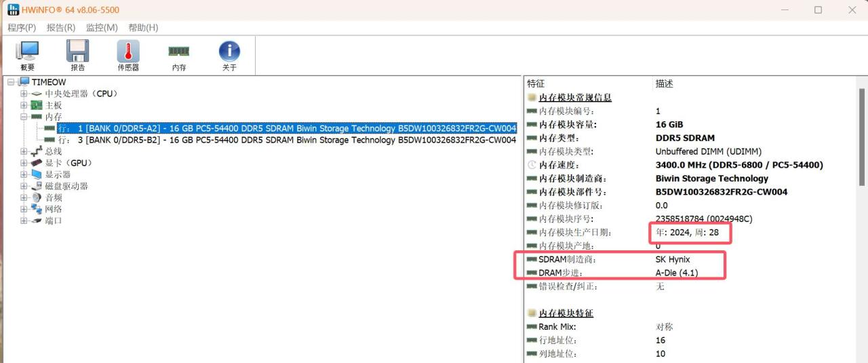Click the motherboard icon beside 主板
Image resolution: width=868 pixels, height=363 pixels.
pyautogui.click(x=37, y=105)
